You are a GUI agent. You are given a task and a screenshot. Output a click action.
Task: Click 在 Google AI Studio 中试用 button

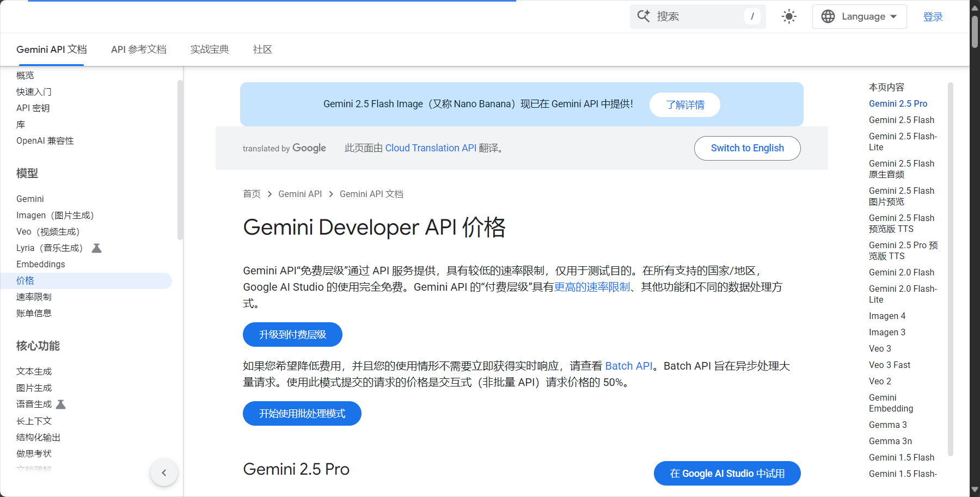tap(727, 474)
